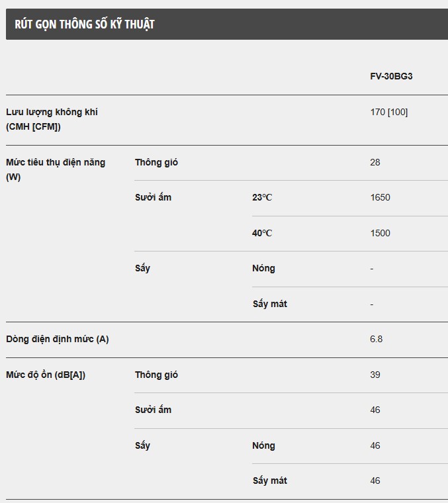Click the rated current value 6.8
Viewport: 448px width, 503px height.
(376, 339)
